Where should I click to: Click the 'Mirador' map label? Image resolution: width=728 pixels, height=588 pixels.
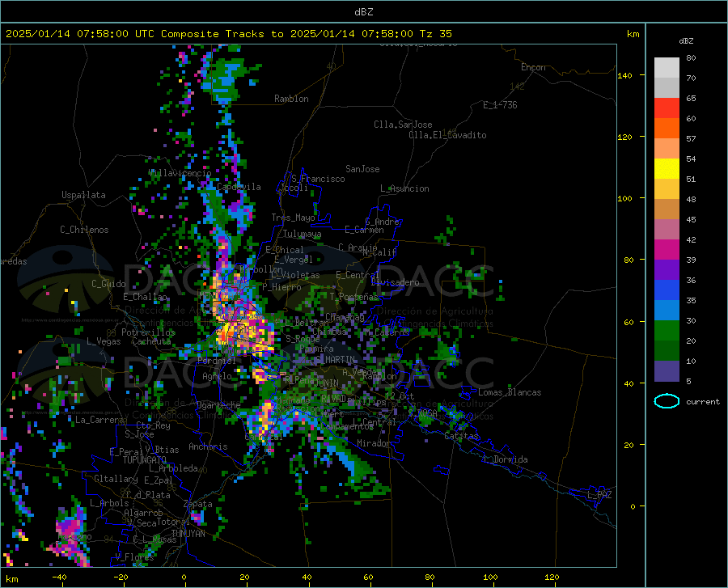point(374,443)
